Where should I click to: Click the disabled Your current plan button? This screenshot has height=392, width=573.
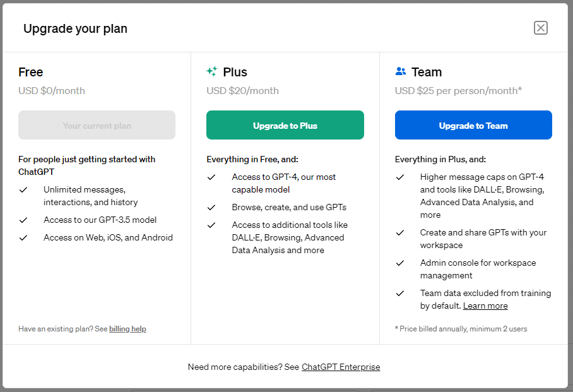click(97, 125)
